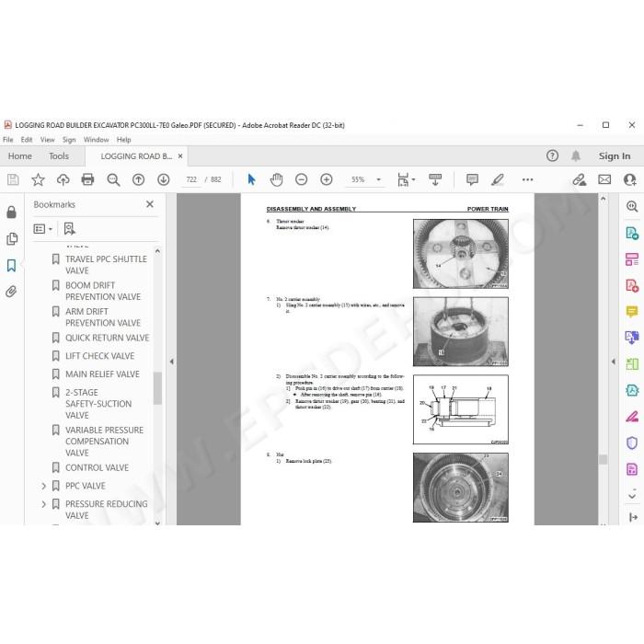Find current bookmark icon
The width and height of the screenshot is (644, 644).
tap(69, 229)
